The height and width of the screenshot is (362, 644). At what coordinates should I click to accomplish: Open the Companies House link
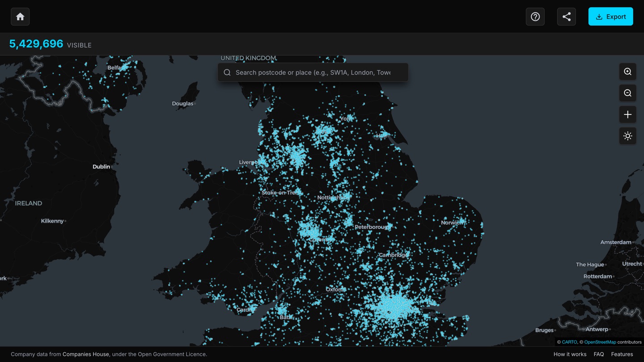[x=86, y=354]
